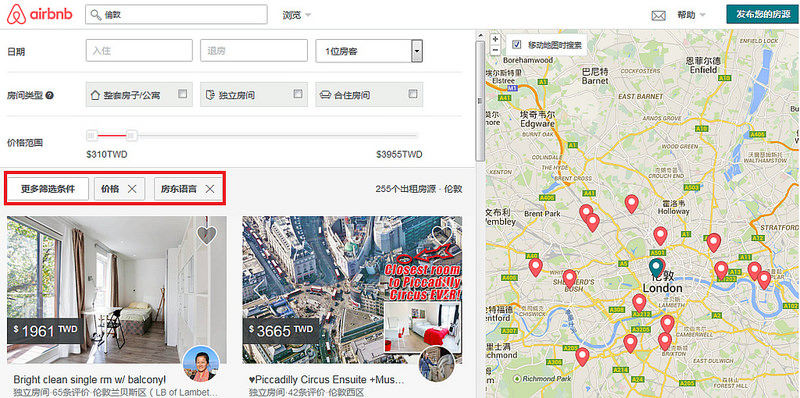
Task: Open host avatar of Piccadilly Circus listing
Action: coord(437,364)
